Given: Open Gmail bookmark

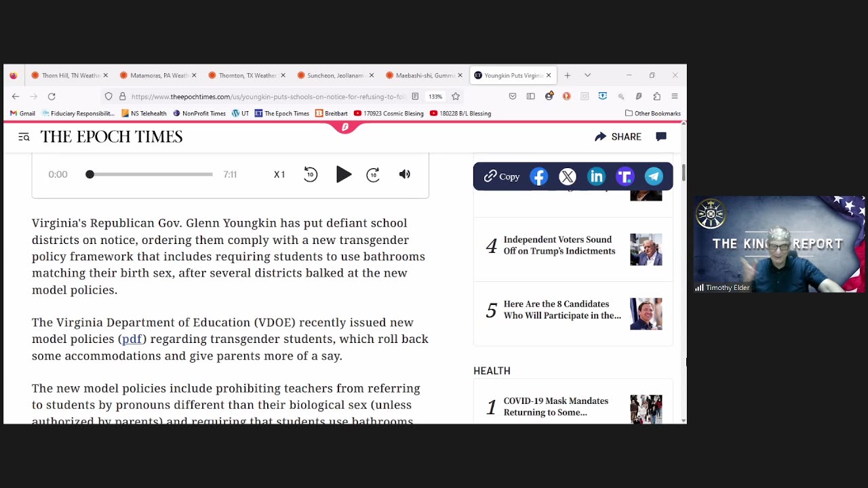Looking at the screenshot, I should pyautogui.click(x=22, y=113).
